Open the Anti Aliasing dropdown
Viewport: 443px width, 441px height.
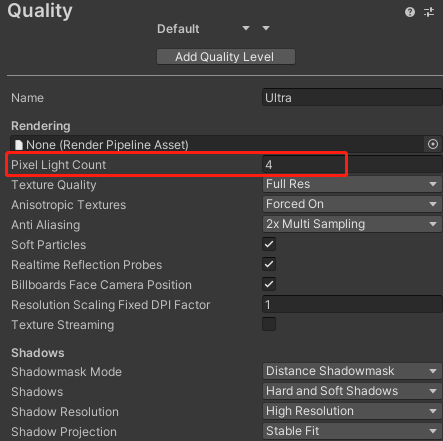pyautogui.click(x=352, y=224)
